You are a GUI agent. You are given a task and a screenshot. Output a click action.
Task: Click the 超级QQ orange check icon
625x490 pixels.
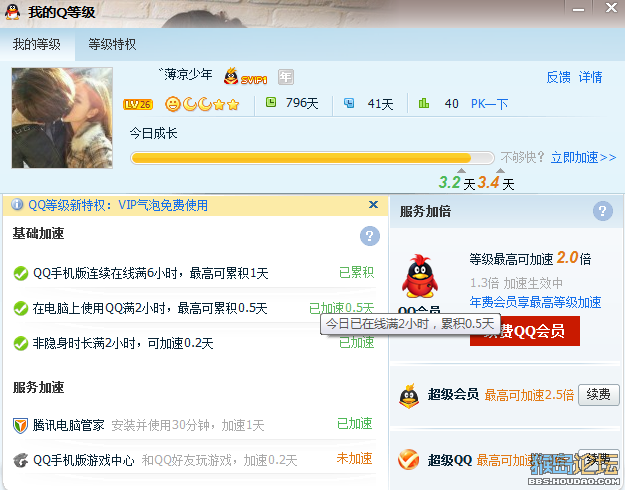(x=409, y=460)
